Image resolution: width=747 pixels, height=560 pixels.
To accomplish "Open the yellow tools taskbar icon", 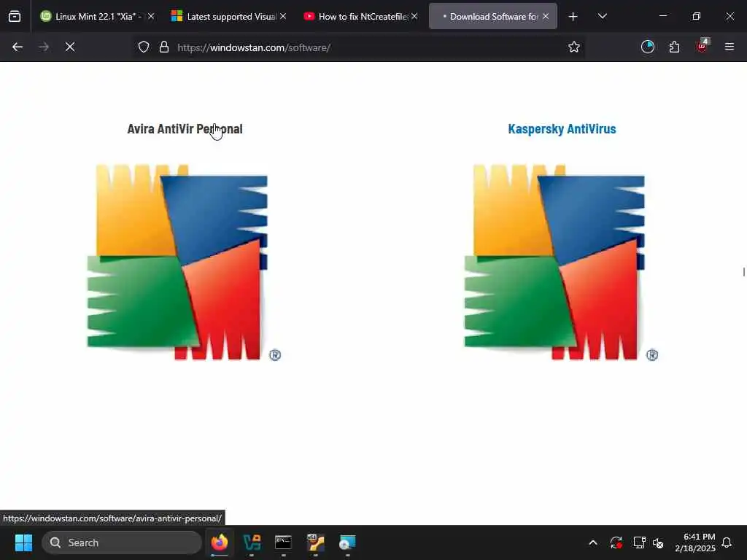I will click(x=315, y=542).
